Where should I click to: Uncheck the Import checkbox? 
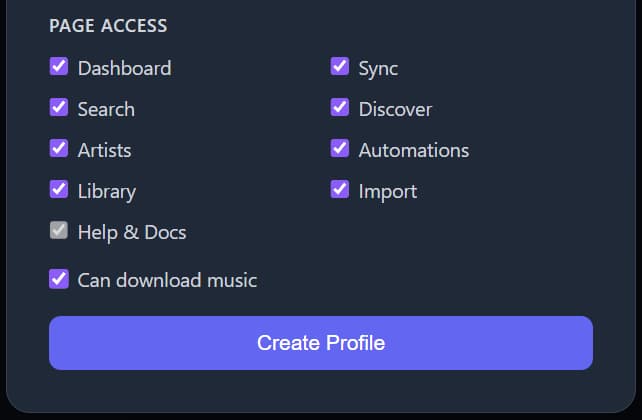[340, 190]
